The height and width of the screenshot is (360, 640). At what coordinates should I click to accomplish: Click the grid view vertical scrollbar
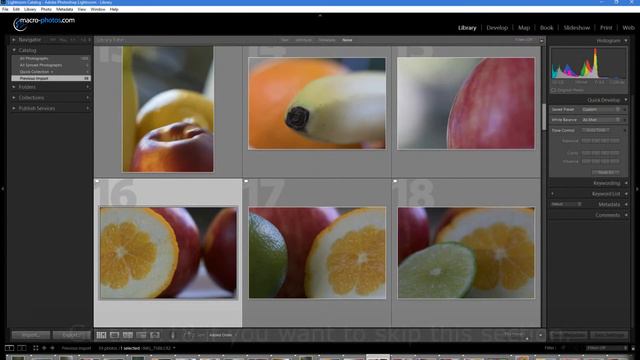[544, 117]
